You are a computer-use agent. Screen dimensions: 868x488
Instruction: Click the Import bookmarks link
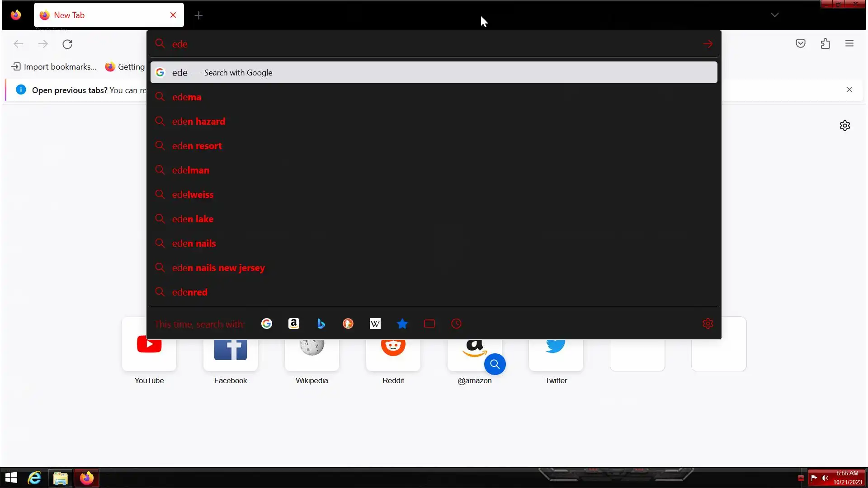pyautogui.click(x=54, y=67)
